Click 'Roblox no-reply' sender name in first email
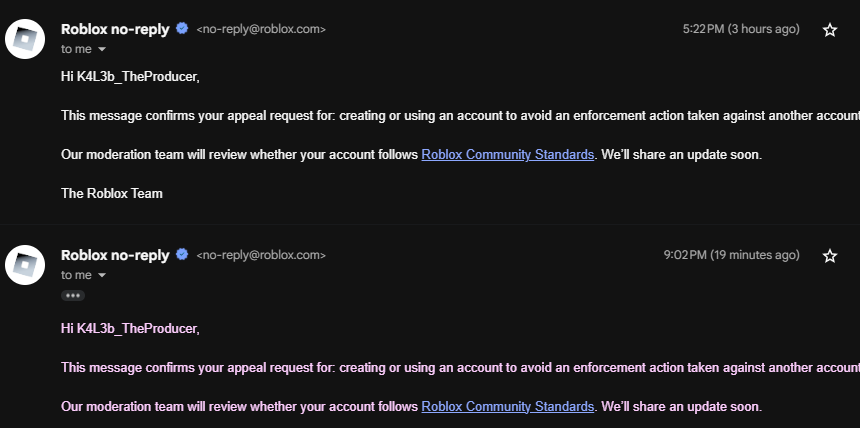Screen dimensions: 860x428 click(115, 29)
